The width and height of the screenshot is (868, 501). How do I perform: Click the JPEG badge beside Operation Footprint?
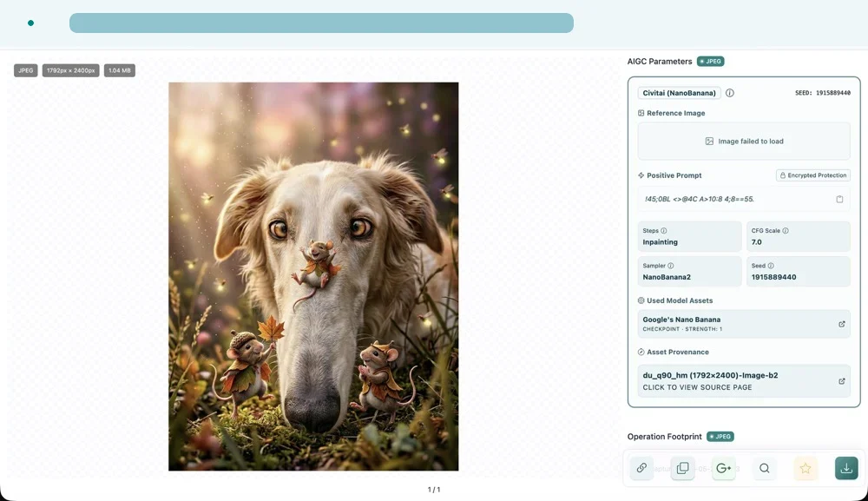(720, 437)
